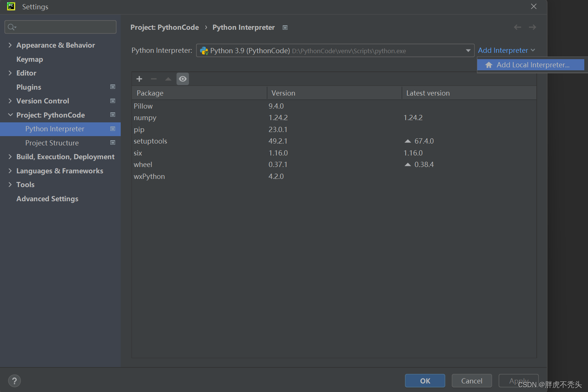Expand the Languages & Frameworks section
Image resolution: width=588 pixels, height=392 pixels.
pos(10,171)
